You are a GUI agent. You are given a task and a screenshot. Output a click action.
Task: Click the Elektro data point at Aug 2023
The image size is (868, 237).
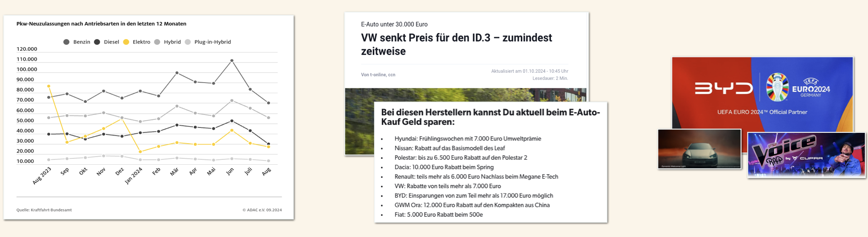(49, 86)
